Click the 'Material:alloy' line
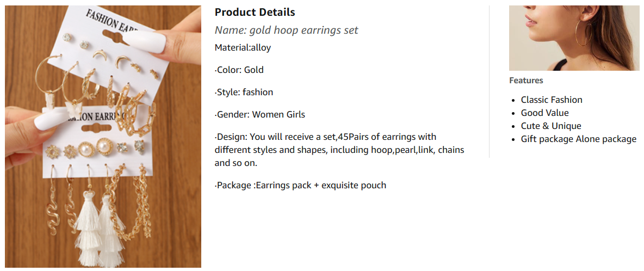Image resolution: width=644 pixels, height=271 pixels. click(243, 47)
